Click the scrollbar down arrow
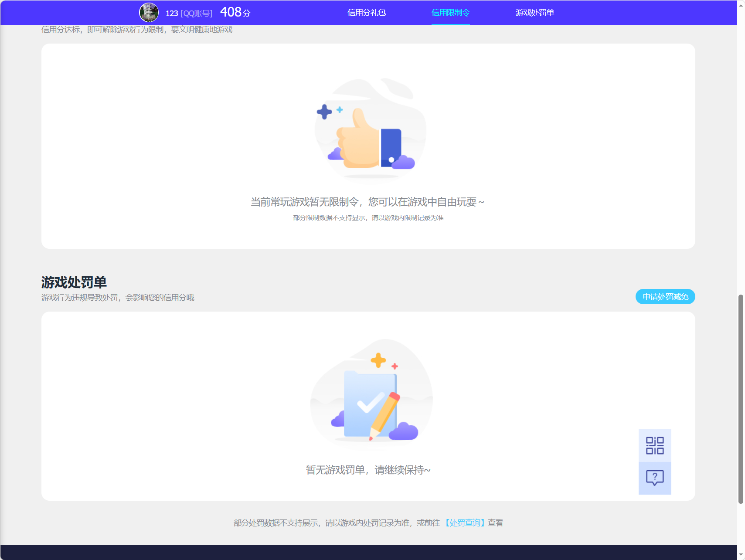Image resolution: width=745 pixels, height=560 pixels. point(741,555)
